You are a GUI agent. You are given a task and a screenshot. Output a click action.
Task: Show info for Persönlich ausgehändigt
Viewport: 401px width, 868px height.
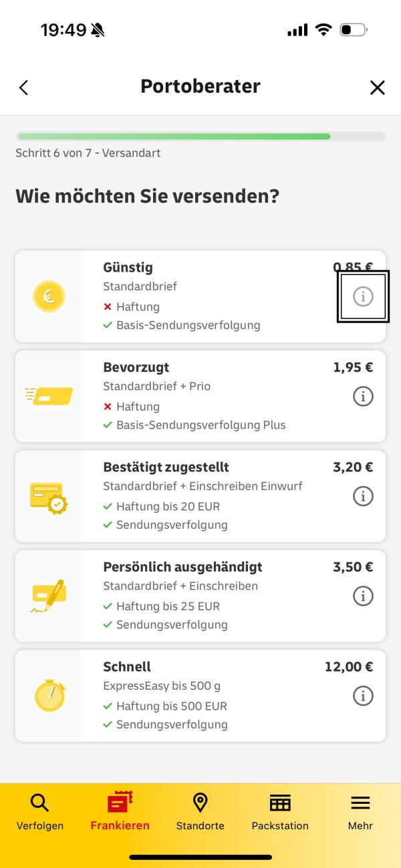point(363,596)
